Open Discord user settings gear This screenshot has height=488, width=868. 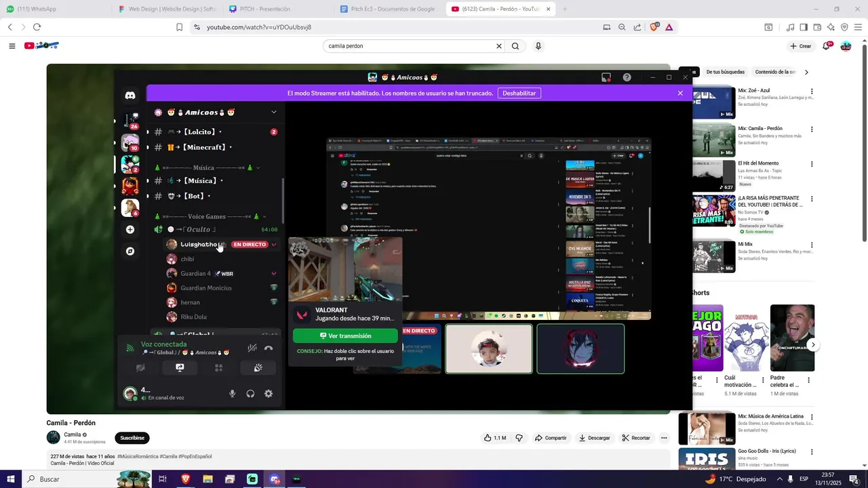coord(269,394)
